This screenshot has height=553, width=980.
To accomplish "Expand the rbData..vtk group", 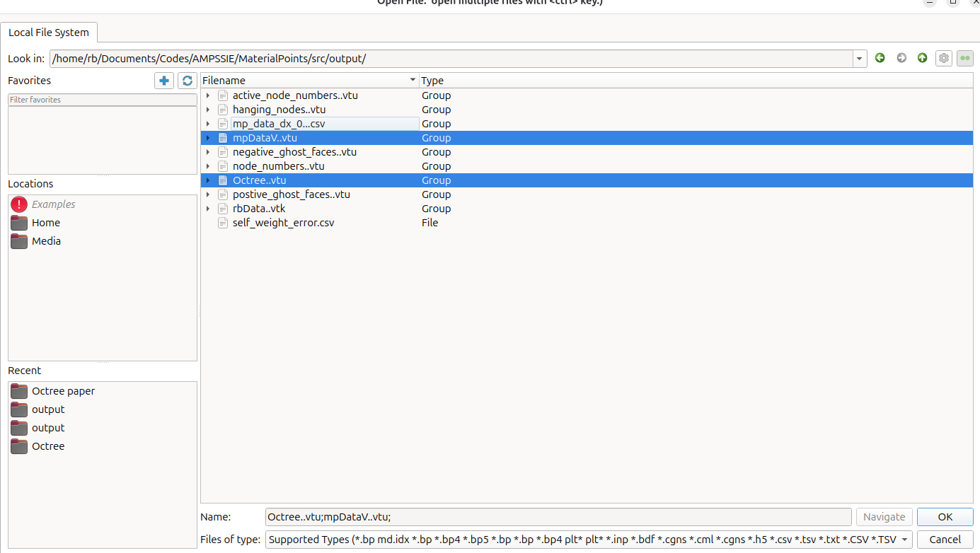I will click(207, 209).
